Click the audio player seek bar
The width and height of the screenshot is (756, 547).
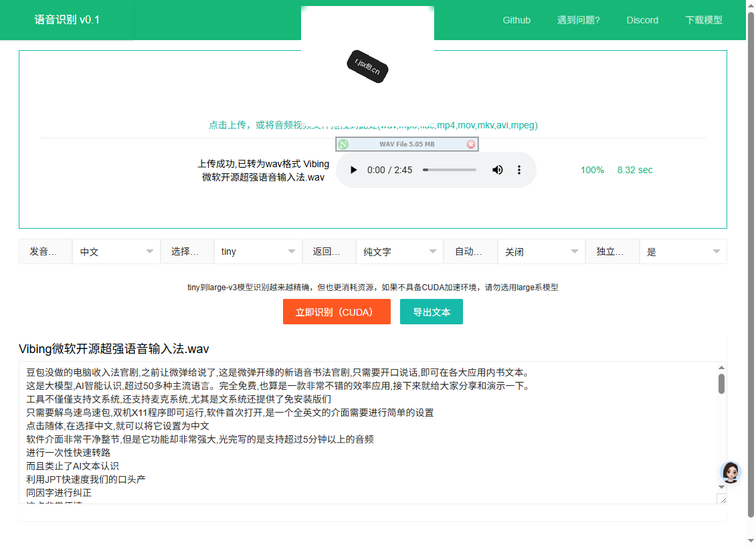[x=450, y=170]
